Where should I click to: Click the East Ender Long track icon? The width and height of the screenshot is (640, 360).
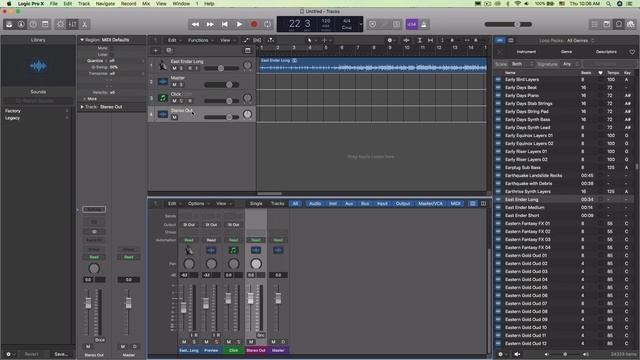pos(162,65)
